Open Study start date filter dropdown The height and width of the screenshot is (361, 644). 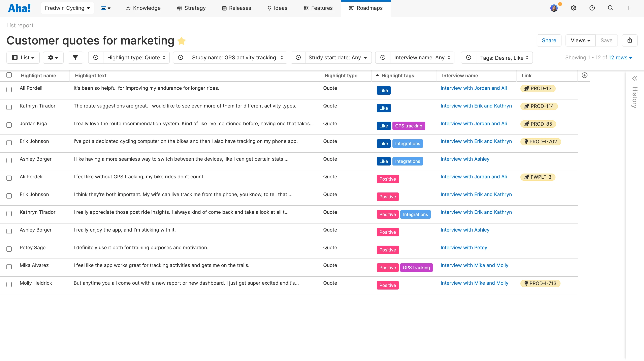[x=337, y=58]
